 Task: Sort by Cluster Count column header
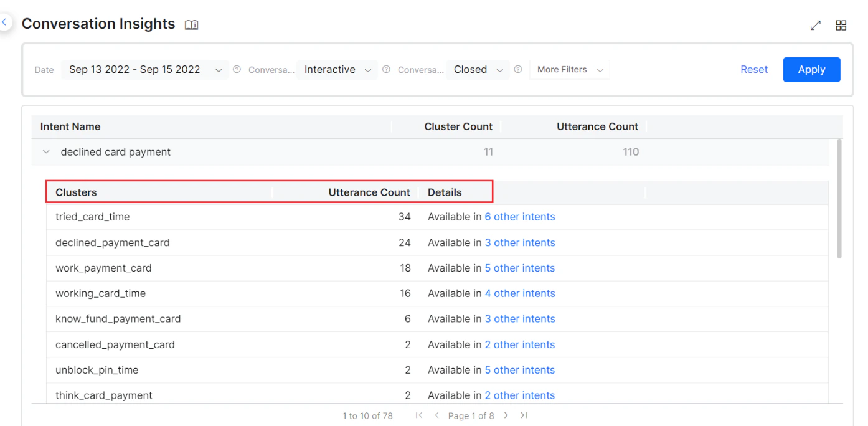pyautogui.click(x=458, y=126)
